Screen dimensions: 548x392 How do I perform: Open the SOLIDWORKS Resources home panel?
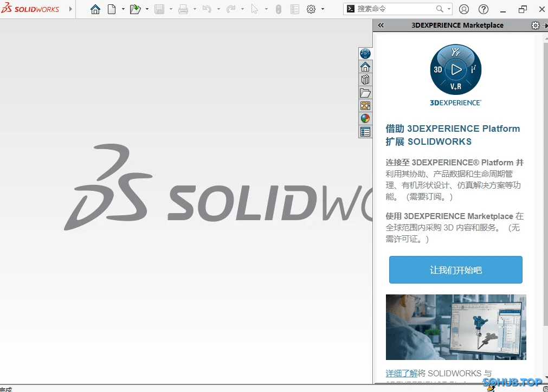coord(365,67)
